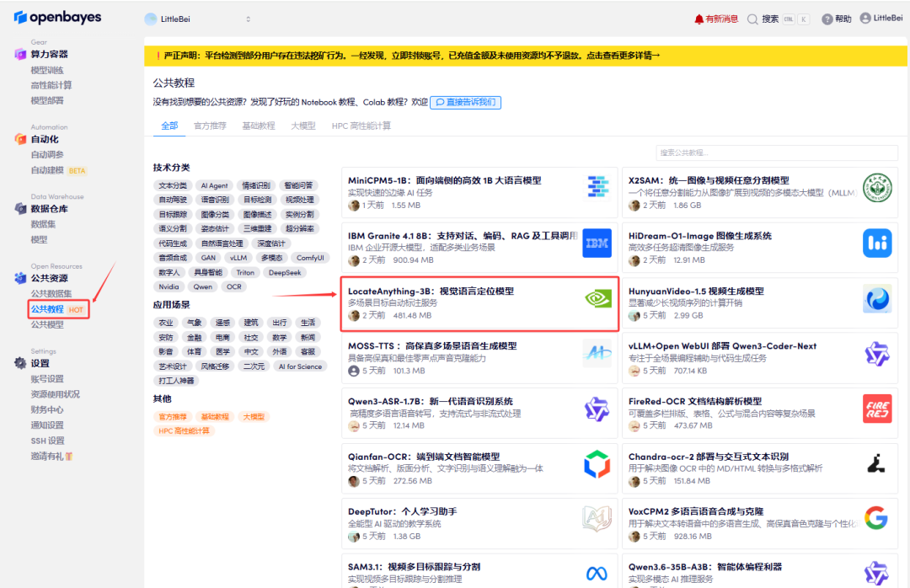Select the orange 官方推荐 tag
This screenshot has height=588, width=910.
pos(173,417)
